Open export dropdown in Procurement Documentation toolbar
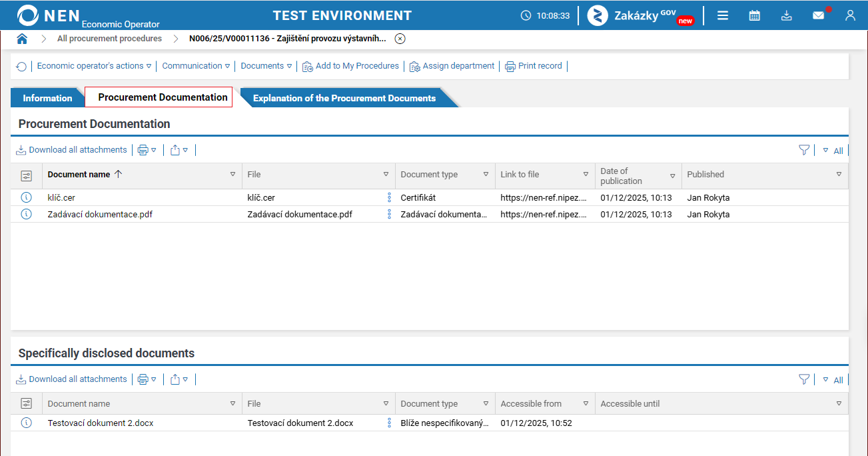 click(179, 150)
